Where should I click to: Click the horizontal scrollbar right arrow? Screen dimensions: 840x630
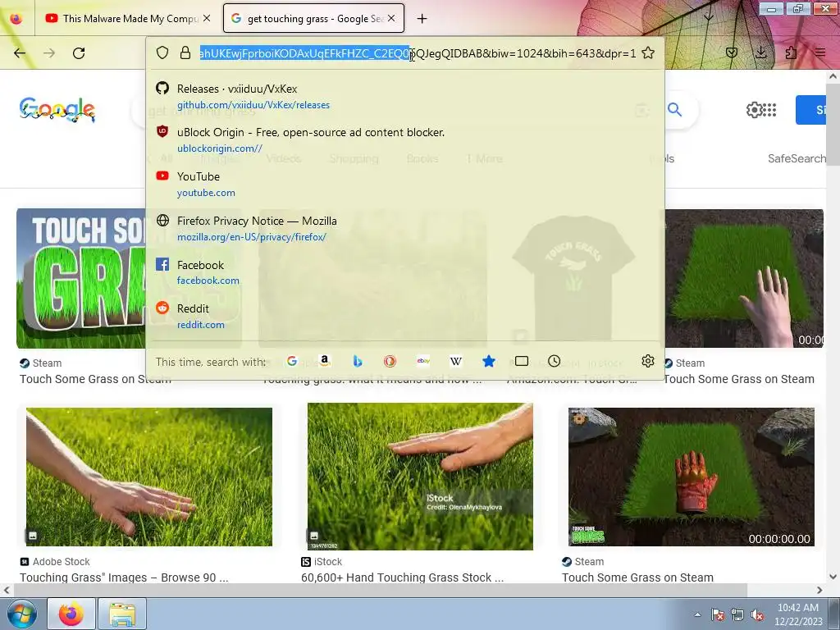[x=819, y=590]
